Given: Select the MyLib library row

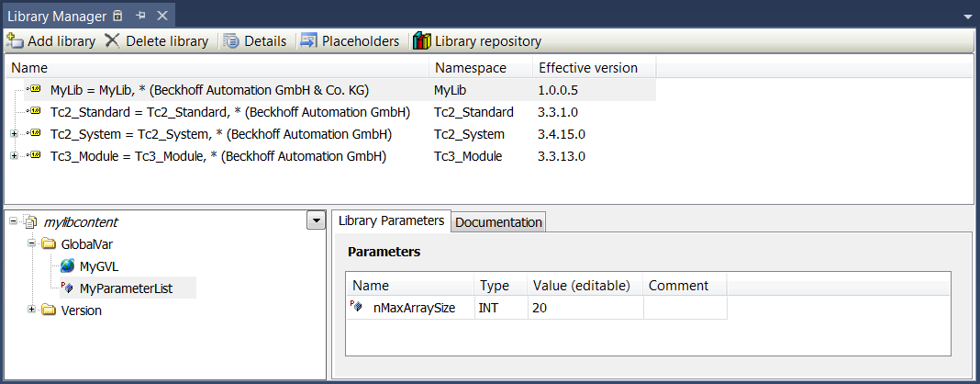Looking at the screenshot, I should (340, 90).
